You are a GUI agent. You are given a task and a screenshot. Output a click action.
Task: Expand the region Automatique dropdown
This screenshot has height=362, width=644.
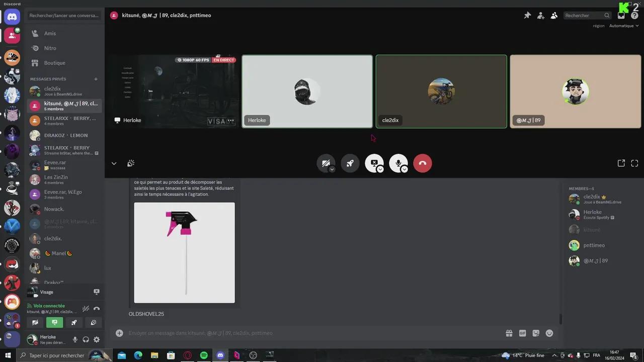click(624, 26)
